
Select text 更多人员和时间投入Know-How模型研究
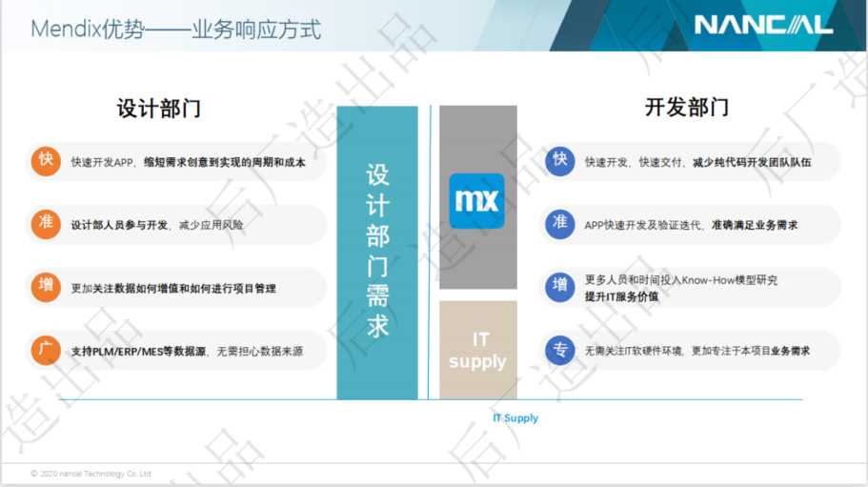[x=681, y=280]
